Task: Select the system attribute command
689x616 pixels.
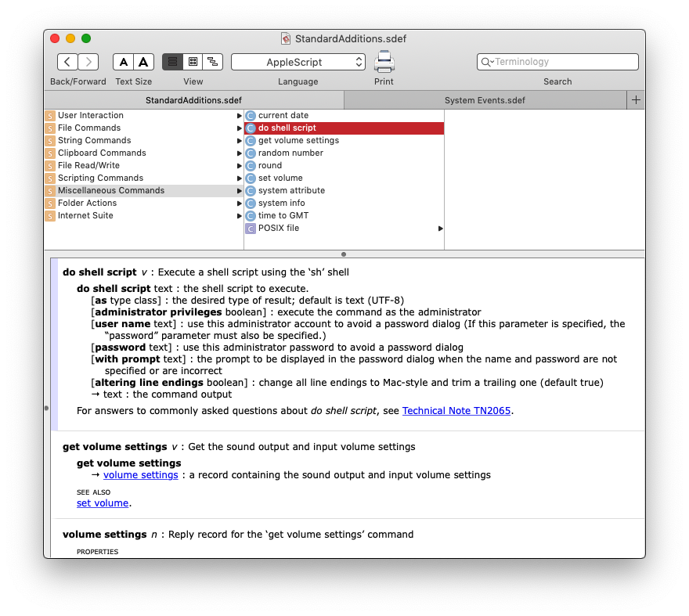Action: pyautogui.click(x=344, y=190)
